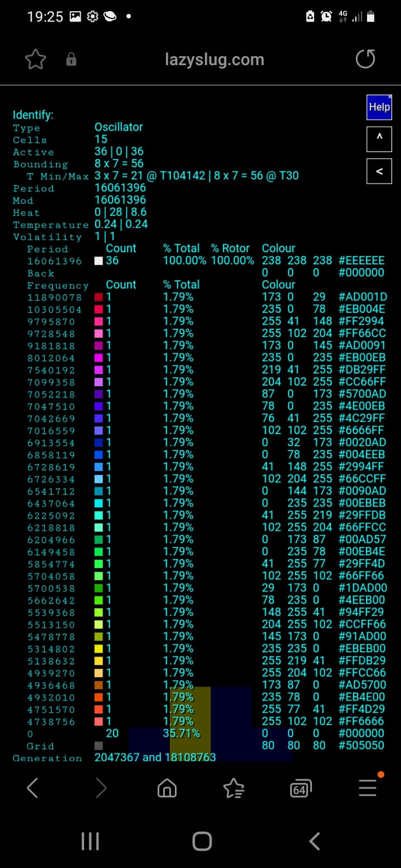Click the Identify: heading
The image size is (401, 868).
pos(33,115)
